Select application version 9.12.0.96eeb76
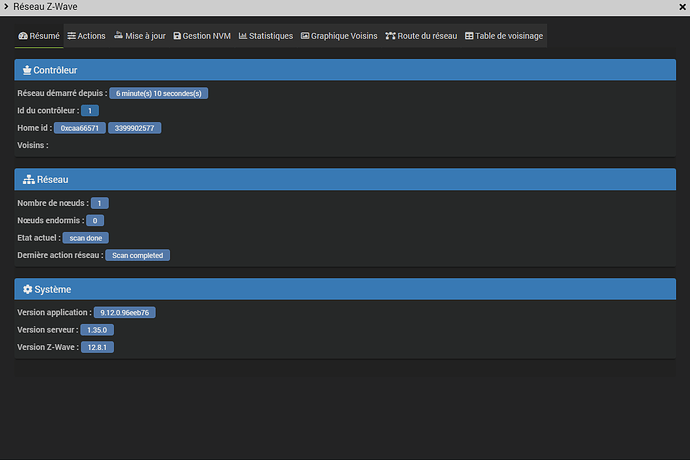The height and width of the screenshot is (460, 690). 125,313
